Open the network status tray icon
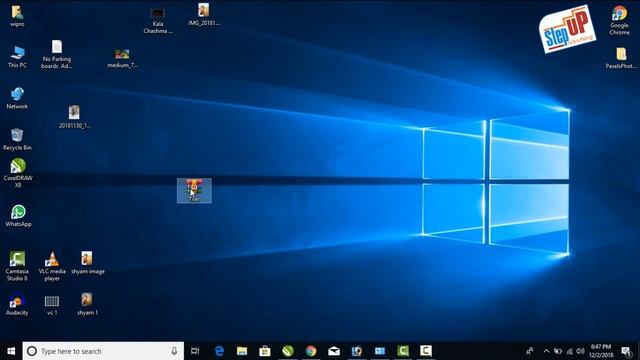The height and width of the screenshot is (360, 640). click(x=569, y=351)
